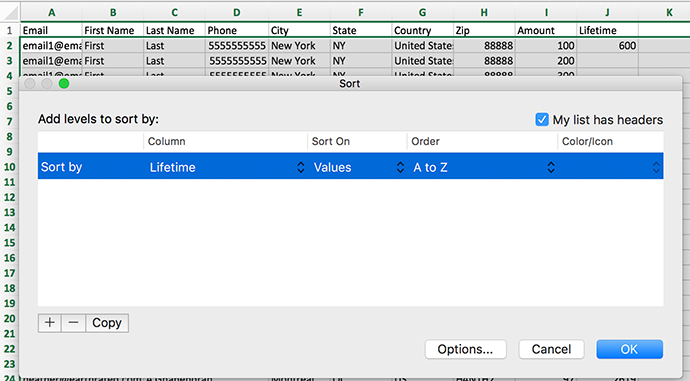690x381 pixels.
Task: Click the 88888 zip cell in row 2
Action: [484, 46]
